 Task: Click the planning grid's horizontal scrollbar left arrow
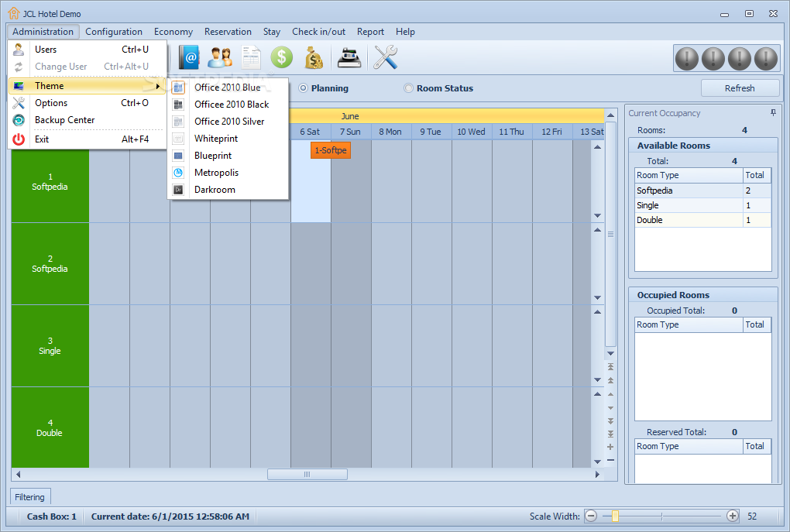click(18, 474)
